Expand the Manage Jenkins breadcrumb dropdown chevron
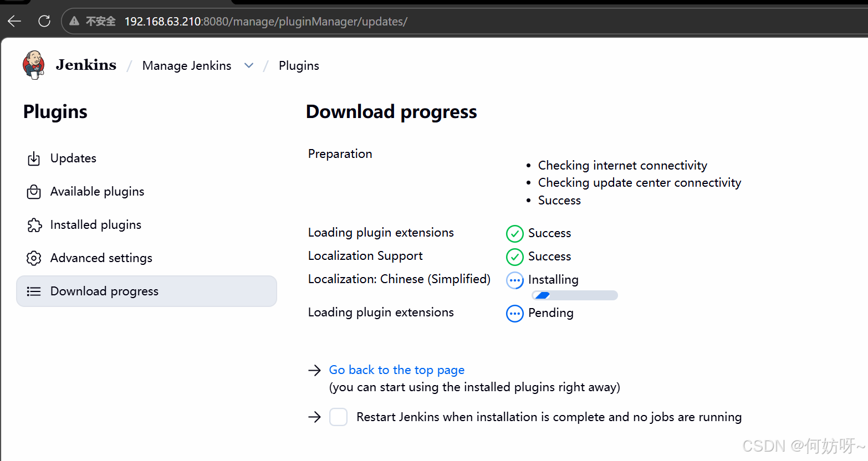The height and width of the screenshot is (461, 868). point(249,65)
